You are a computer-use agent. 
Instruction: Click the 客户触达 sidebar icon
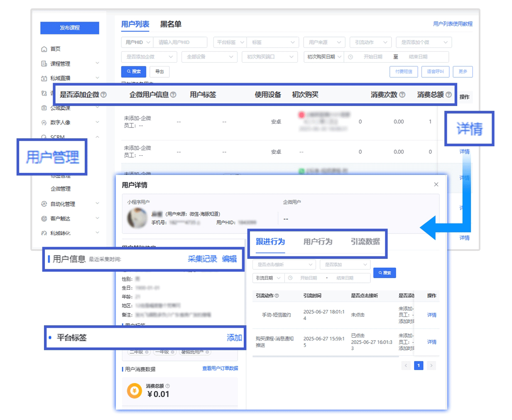point(44,219)
